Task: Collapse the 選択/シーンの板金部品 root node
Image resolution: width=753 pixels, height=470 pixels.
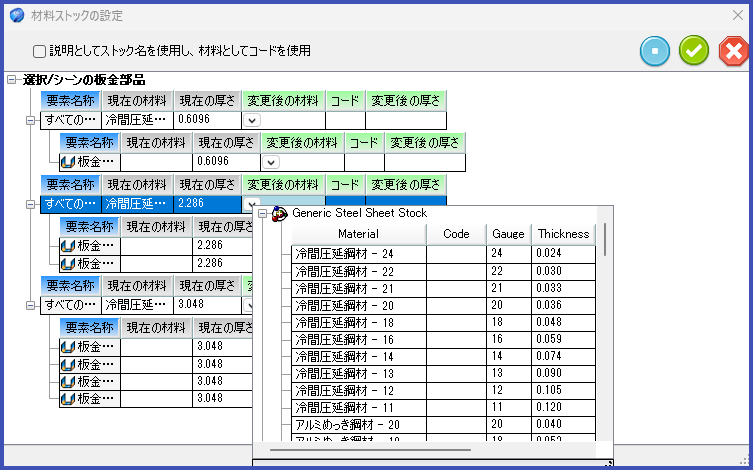Action: tap(11, 80)
